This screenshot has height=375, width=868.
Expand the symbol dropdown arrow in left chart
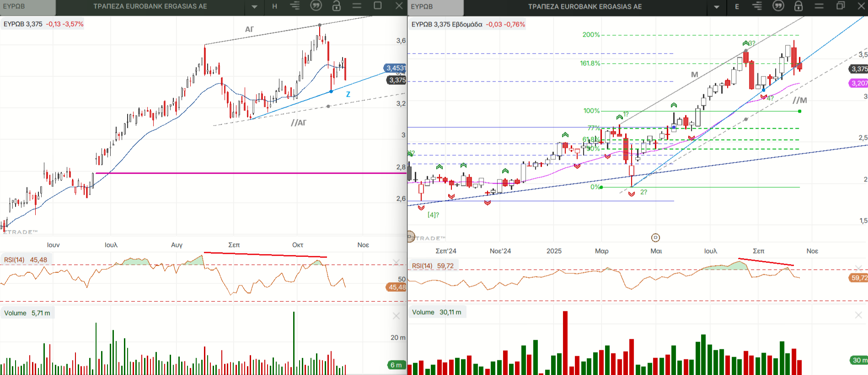tap(255, 6)
